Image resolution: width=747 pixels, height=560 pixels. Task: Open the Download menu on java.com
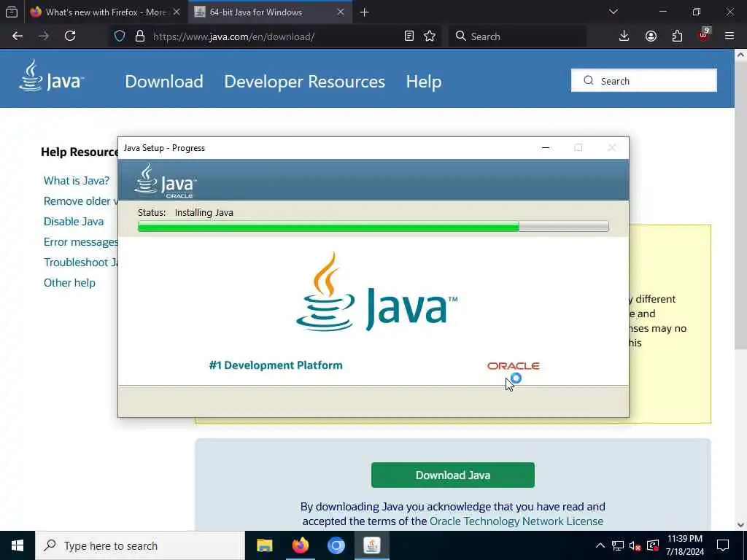point(164,82)
